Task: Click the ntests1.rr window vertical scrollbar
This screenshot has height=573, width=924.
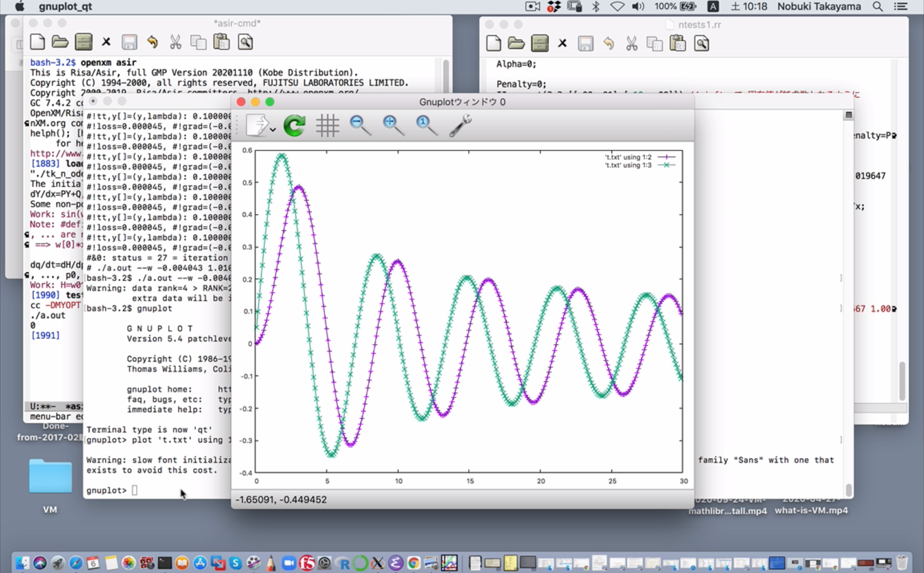Action: pyautogui.click(x=902, y=380)
